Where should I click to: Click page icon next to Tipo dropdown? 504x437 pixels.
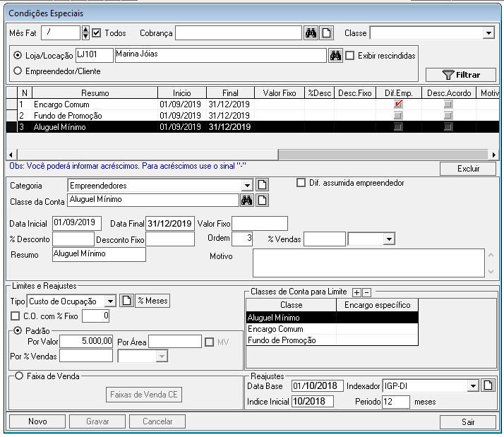126,301
